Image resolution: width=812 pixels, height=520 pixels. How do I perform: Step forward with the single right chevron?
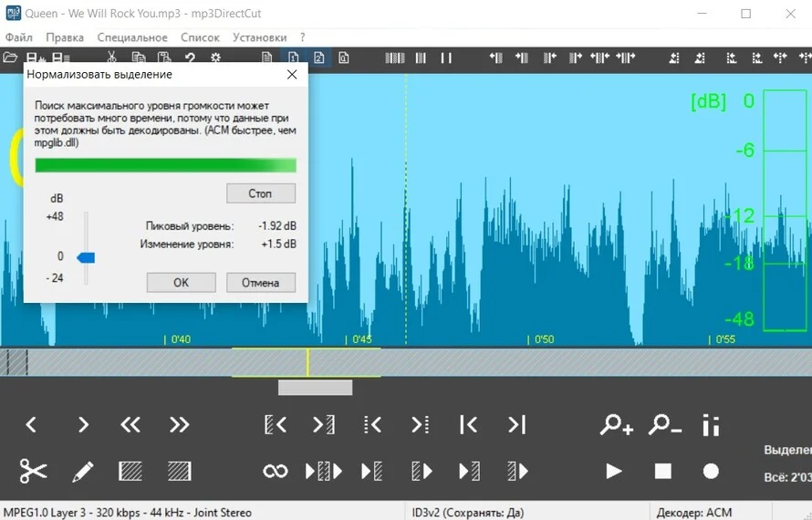[83, 425]
